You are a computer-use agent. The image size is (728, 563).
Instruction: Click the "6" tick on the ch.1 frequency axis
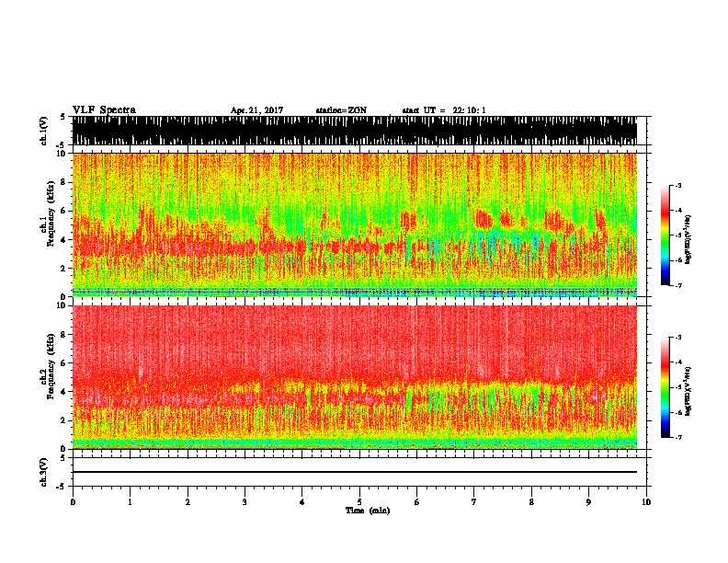[64, 211]
